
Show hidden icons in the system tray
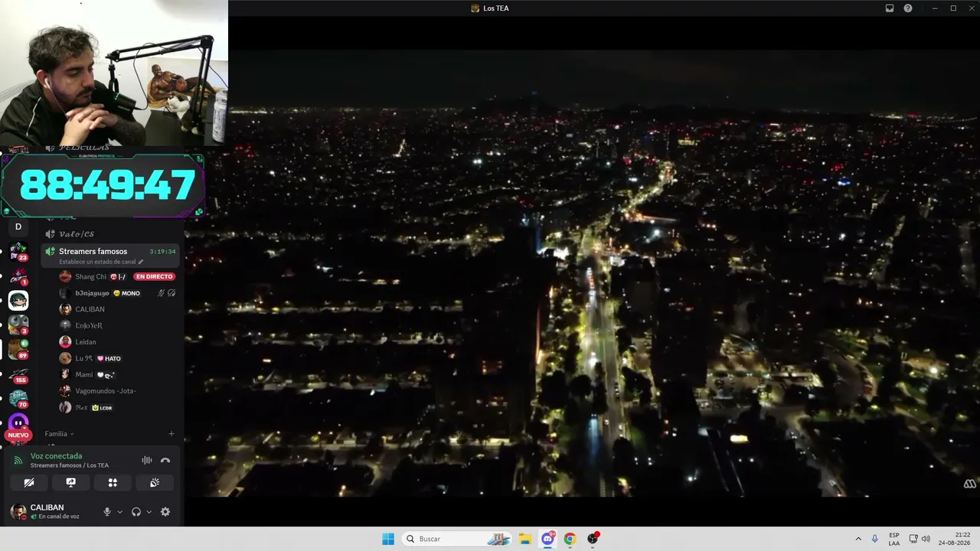point(858,539)
